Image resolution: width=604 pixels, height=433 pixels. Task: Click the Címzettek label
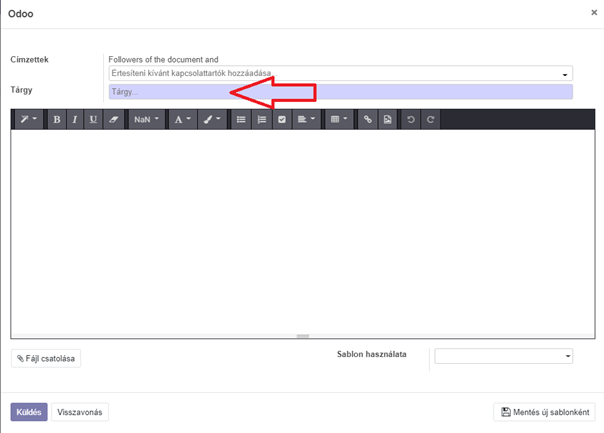tap(29, 59)
